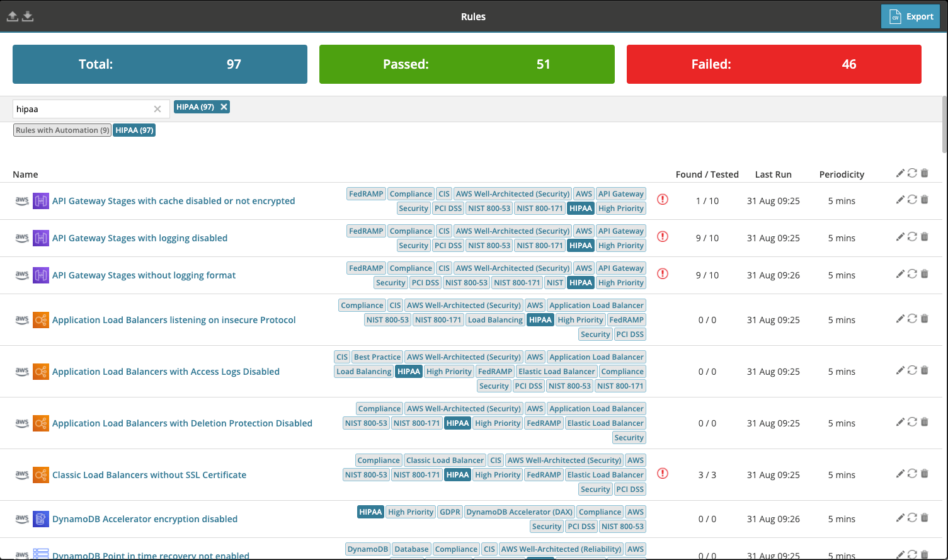The image size is (948, 560).
Task: Click header edit pencil icon
Action: (900, 173)
